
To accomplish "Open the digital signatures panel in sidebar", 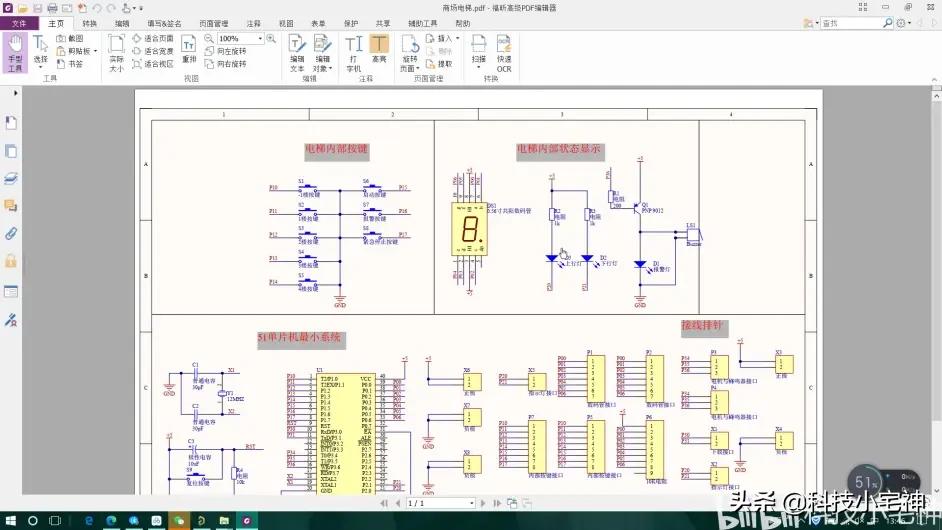I will [x=11, y=320].
